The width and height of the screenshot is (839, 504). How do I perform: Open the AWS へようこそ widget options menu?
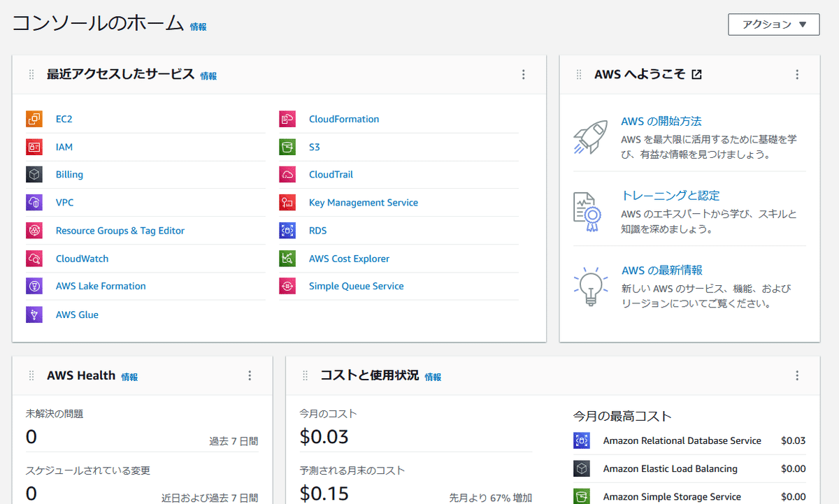[797, 75]
